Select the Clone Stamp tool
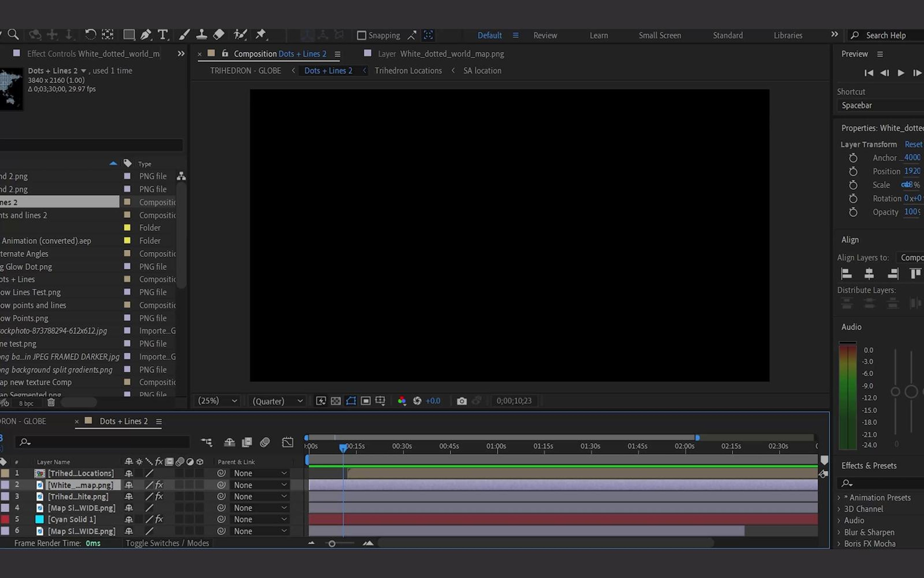This screenshot has width=924, height=578. (x=201, y=35)
